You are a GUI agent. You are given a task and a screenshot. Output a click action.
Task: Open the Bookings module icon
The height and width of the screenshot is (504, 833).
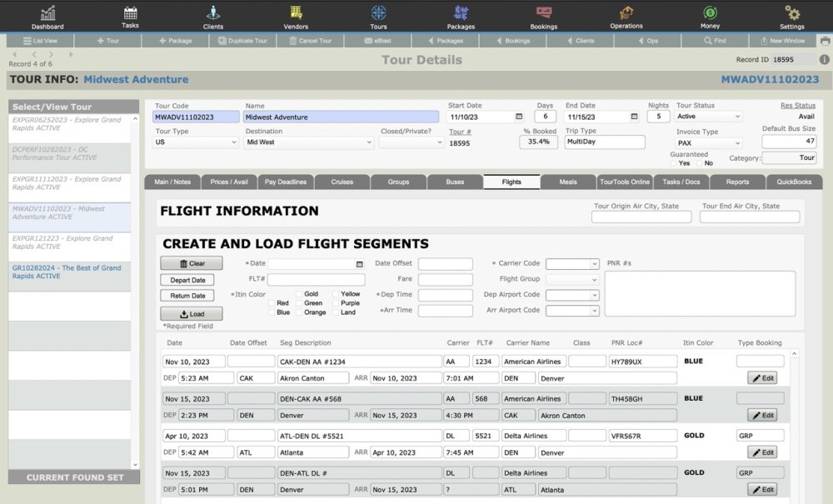(544, 13)
